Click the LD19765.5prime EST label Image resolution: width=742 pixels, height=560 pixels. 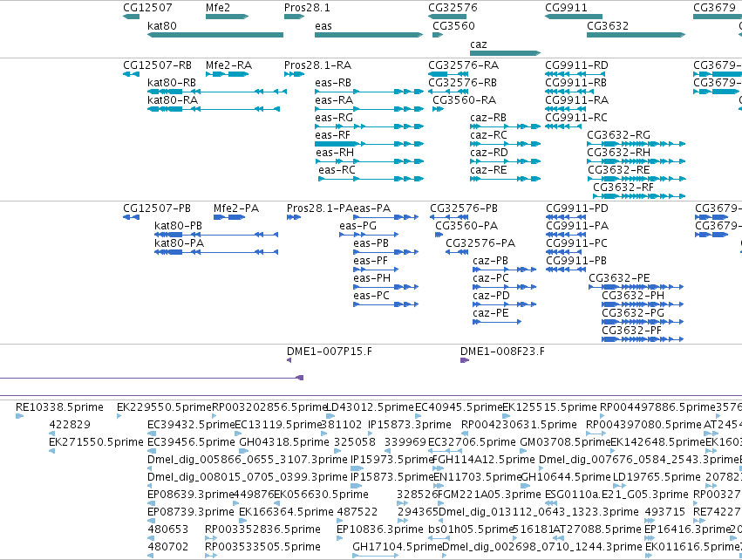click(657, 477)
